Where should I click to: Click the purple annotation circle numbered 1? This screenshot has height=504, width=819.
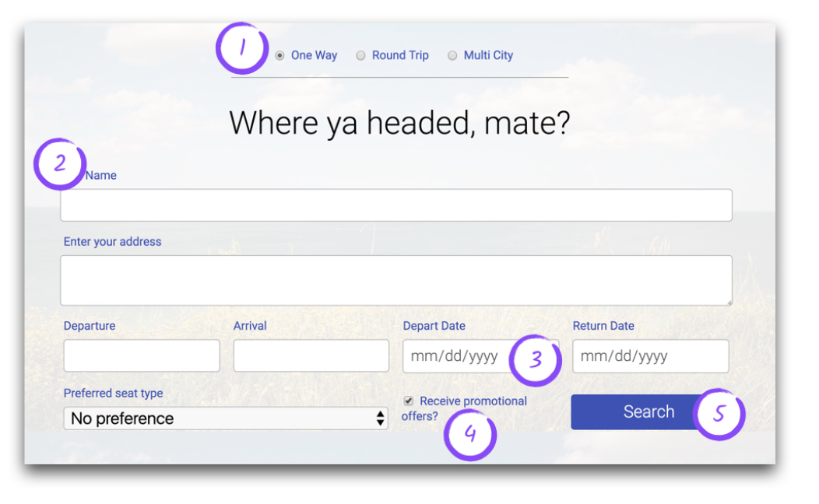pos(242,48)
